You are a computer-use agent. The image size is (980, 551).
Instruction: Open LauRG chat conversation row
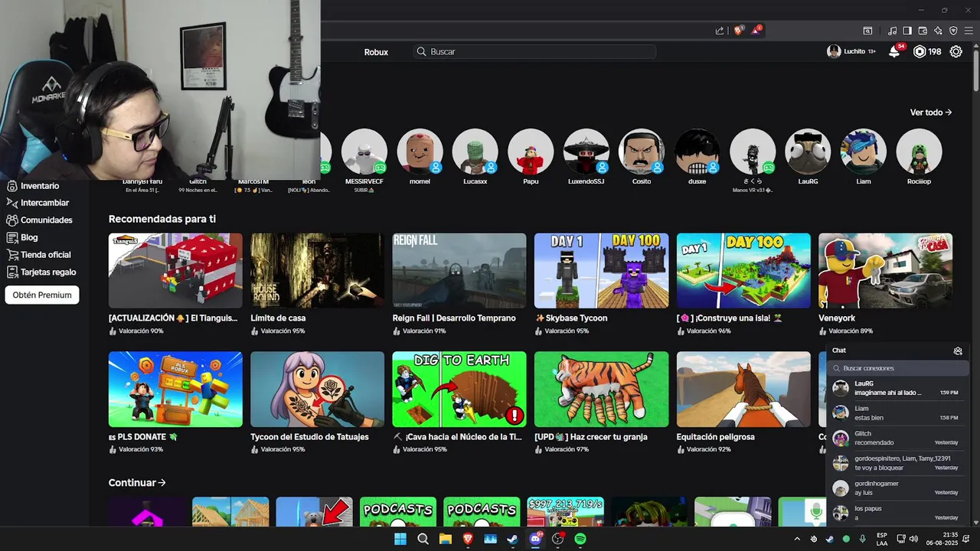(x=896, y=388)
